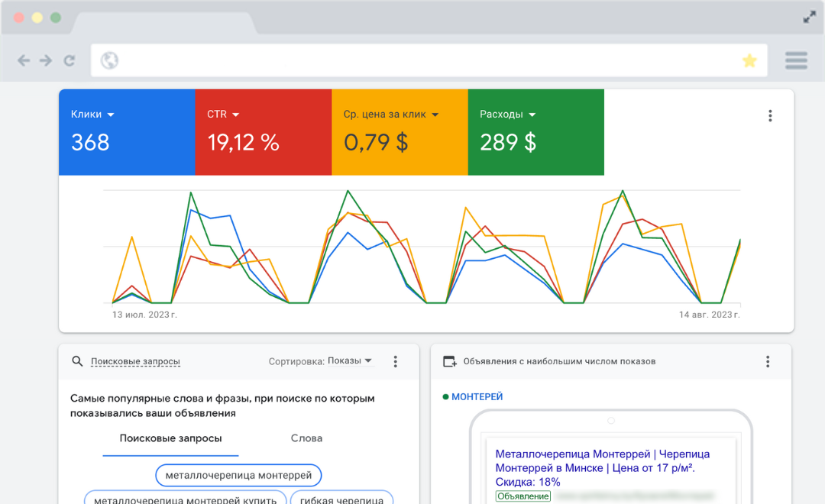Toggle fullscreen with the expand arrows icon
This screenshot has height=504, width=825.
click(x=809, y=18)
